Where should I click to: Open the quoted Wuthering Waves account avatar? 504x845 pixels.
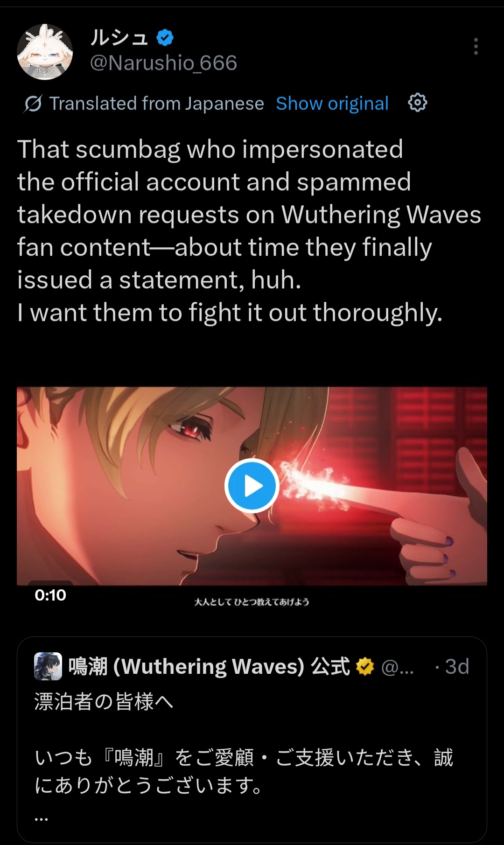coord(48,666)
